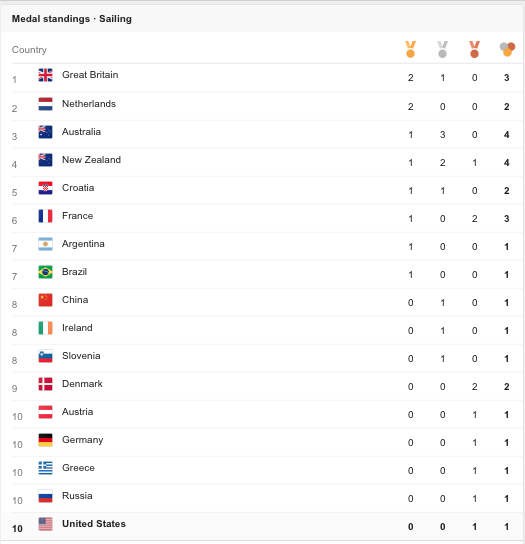The width and height of the screenshot is (525, 544).
Task: Click the Netherlands flag icon
Action: click(45, 104)
